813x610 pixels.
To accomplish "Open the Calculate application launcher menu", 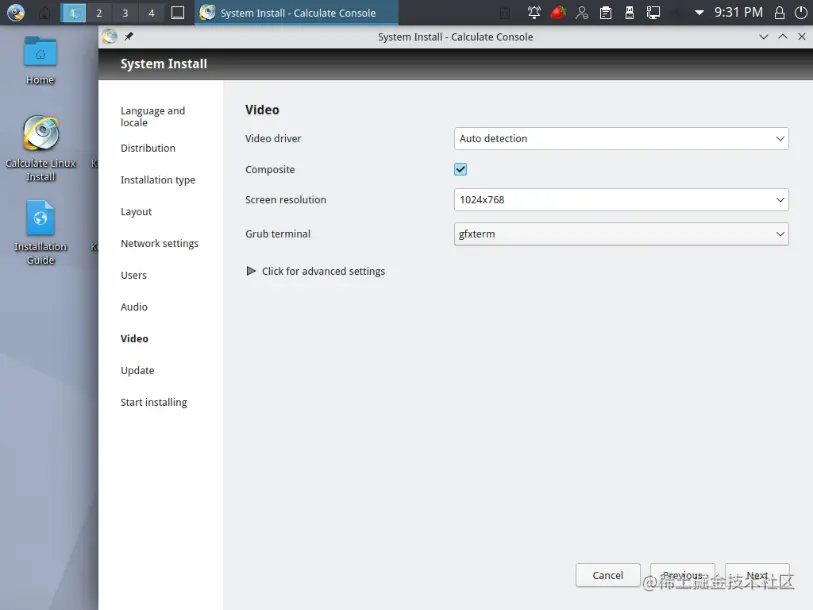I will pyautogui.click(x=16, y=12).
